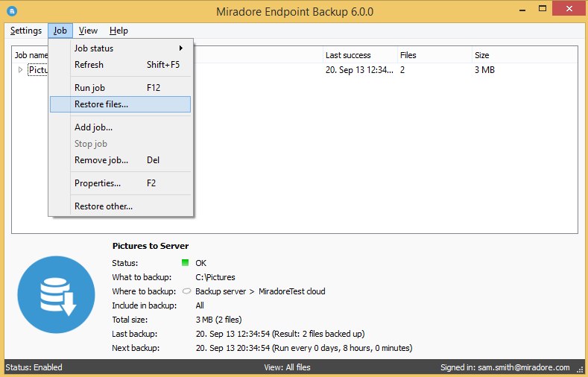Viewport: 588px width, 377px height.
Task: Click the window resize grip
Action: (580, 370)
